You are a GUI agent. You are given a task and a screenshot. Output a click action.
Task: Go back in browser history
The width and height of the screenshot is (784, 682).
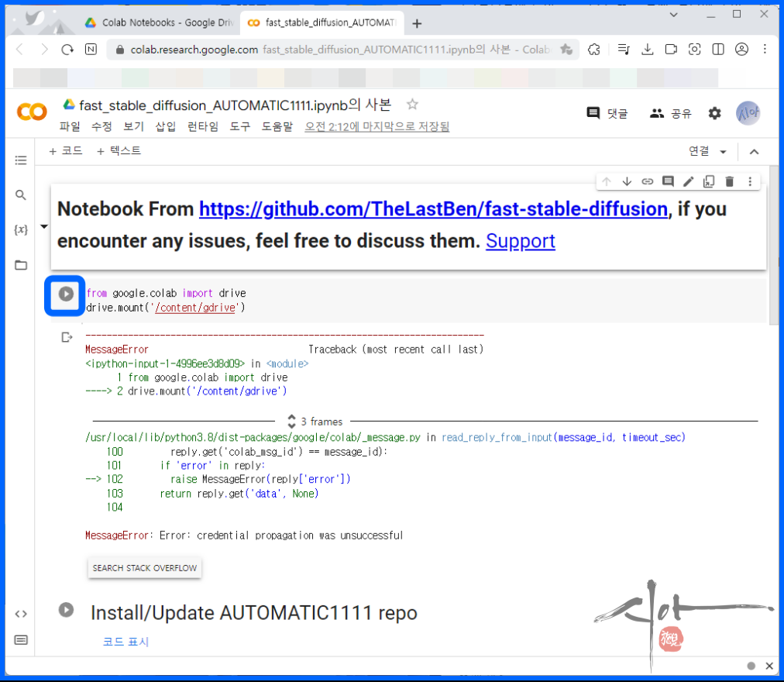coord(20,50)
